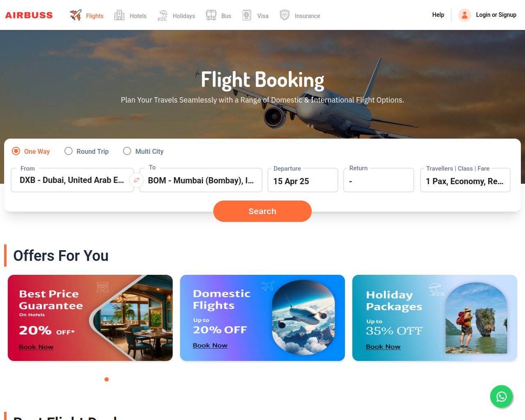Image resolution: width=525 pixels, height=420 pixels.
Task: Open Insurance via the shield icon
Action: 285,15
